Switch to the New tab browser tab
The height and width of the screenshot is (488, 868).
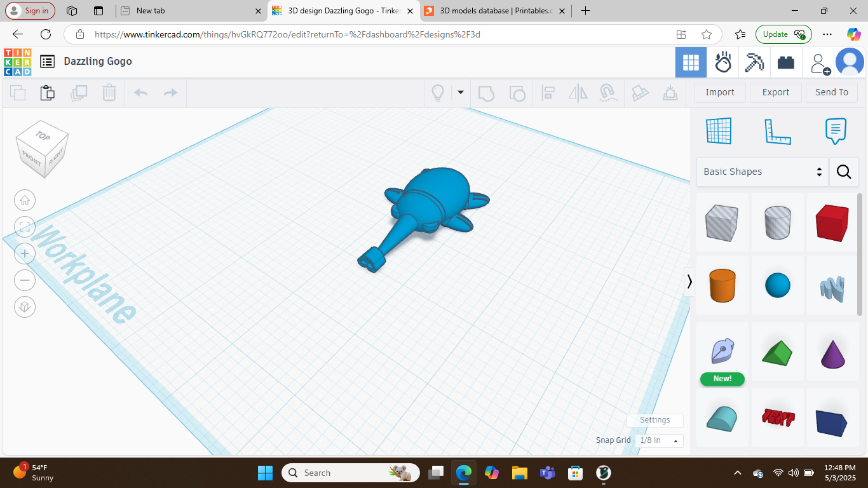click(x=191, y=11)
